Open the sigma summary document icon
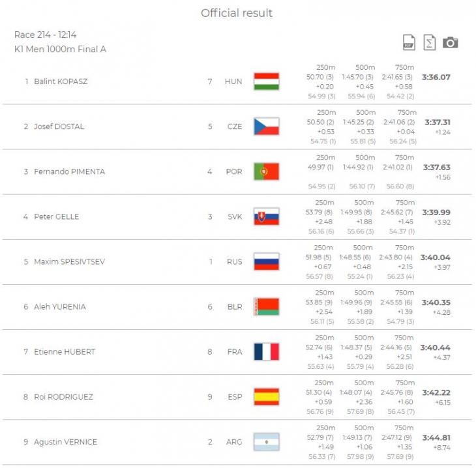The height and width of the screenshot is (468, 476). click(429, 42)
